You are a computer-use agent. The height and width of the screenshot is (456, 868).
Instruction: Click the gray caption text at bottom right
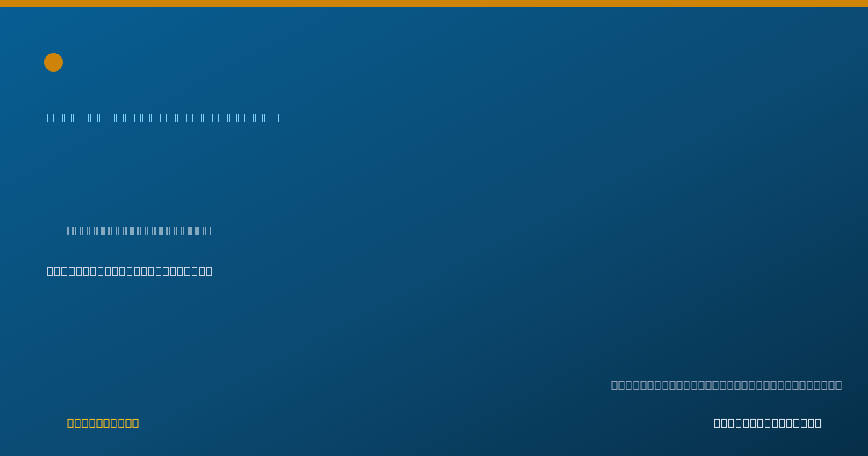coord(726,385)
